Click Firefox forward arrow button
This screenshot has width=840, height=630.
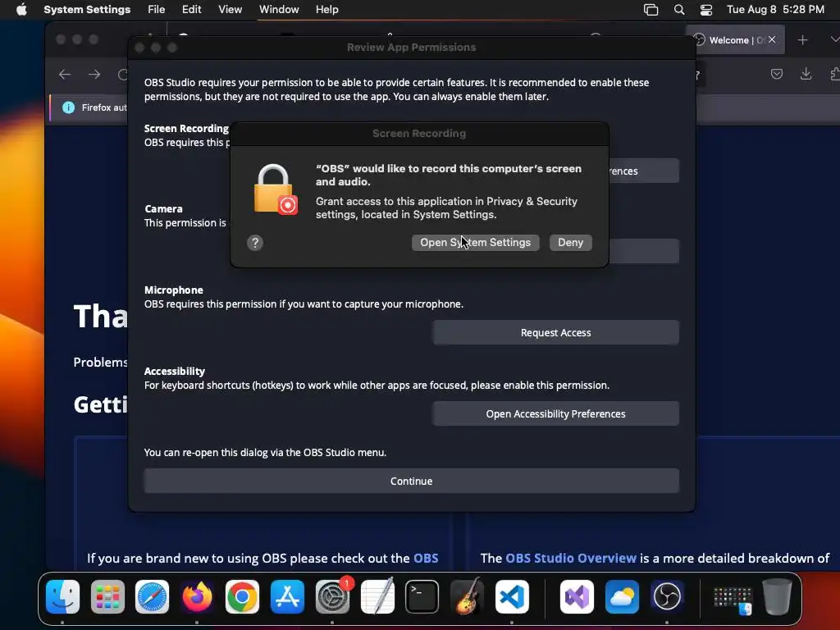tap(94, 75)
